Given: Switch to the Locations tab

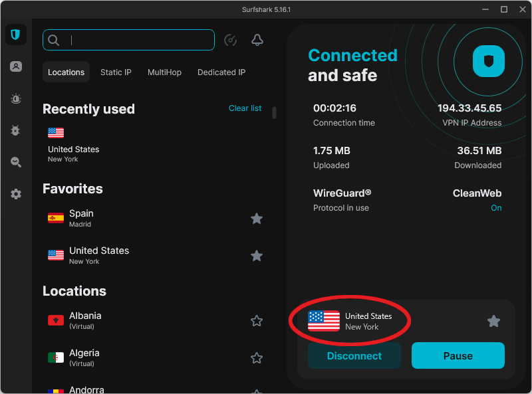Looking at the screenshot, I should [66, 72].
